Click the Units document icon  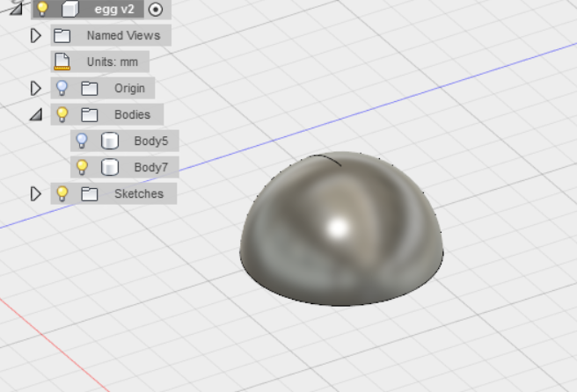(x=62, y=62)
